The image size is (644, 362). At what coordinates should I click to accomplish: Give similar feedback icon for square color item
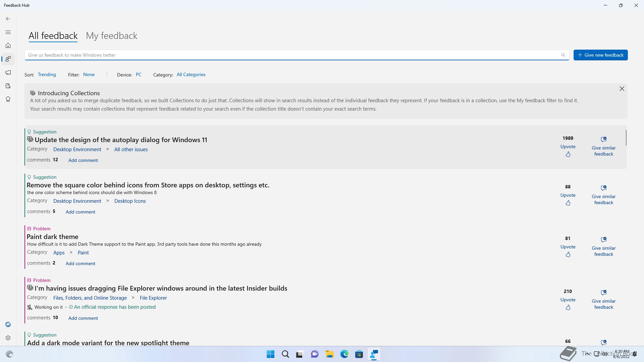click(604, 188)
